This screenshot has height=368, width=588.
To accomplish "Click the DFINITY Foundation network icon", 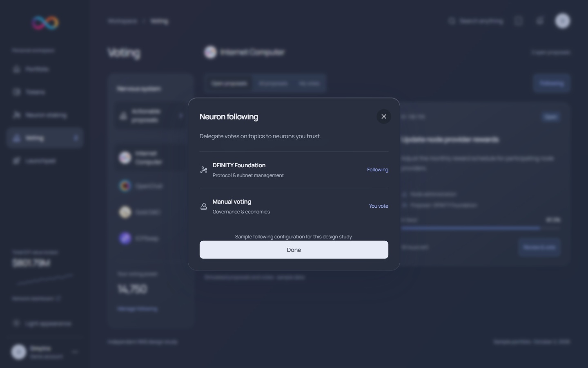I will (204, 170).
